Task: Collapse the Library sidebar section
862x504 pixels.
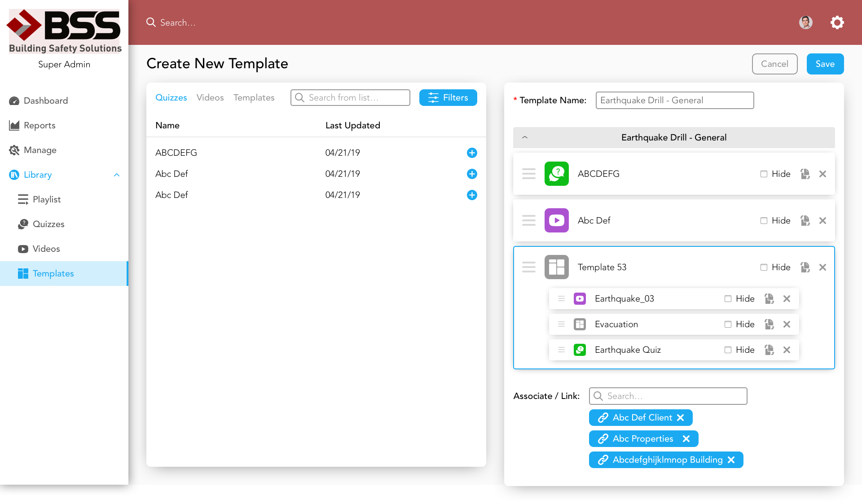Action: tap(117, 175)
